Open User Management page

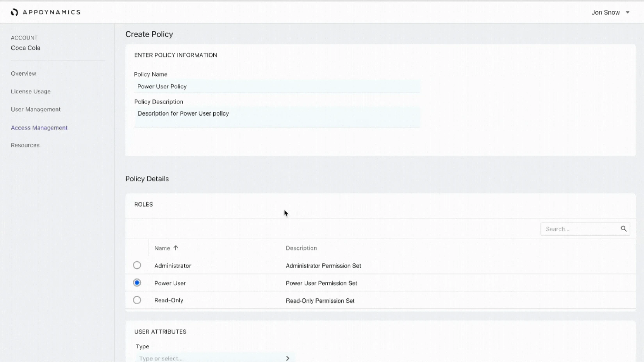(x=36, y=109)
